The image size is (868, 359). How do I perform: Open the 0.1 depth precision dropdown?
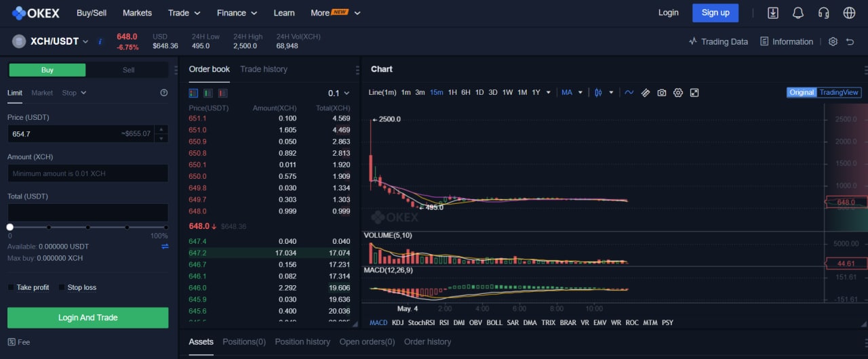click(338, 93)
